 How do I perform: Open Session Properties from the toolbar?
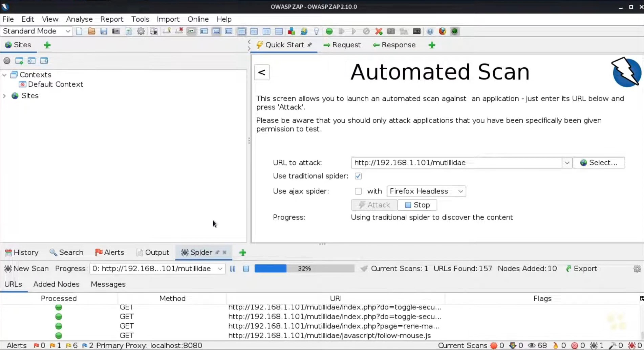pos(129,31)
